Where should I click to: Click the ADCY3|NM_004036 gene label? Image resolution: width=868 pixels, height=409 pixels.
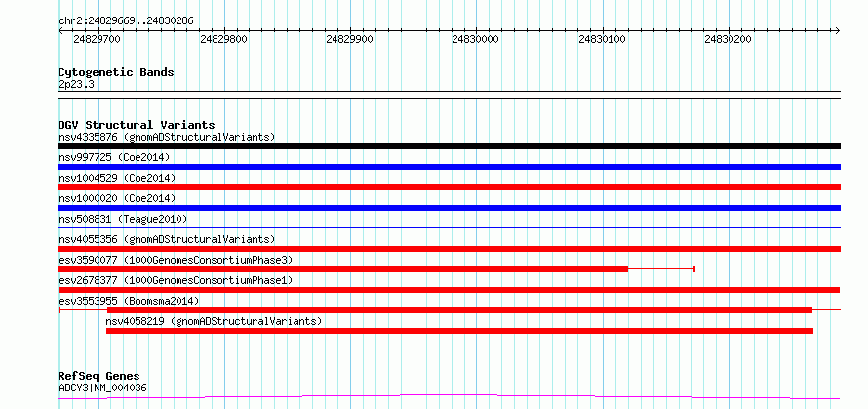pos(102,388)
